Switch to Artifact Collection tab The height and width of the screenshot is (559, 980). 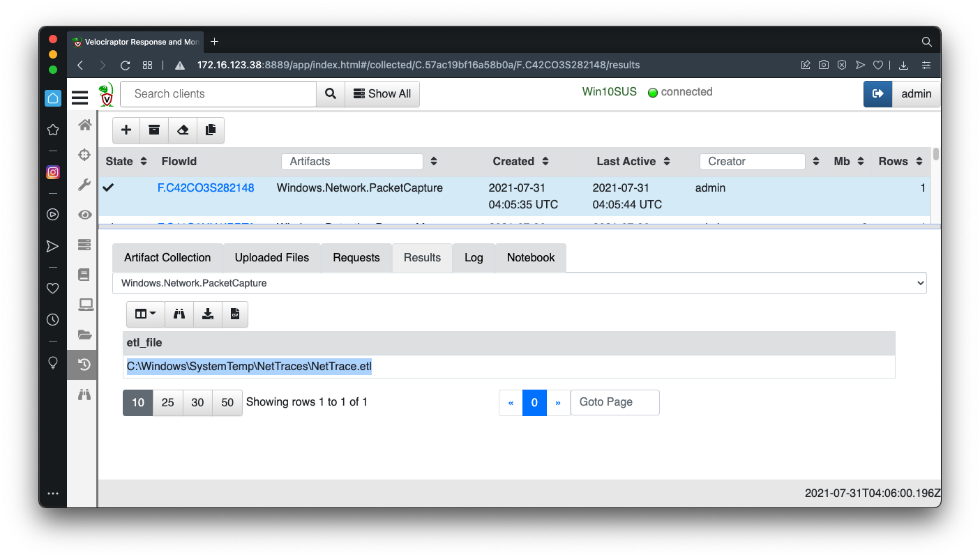coord(167,257)
